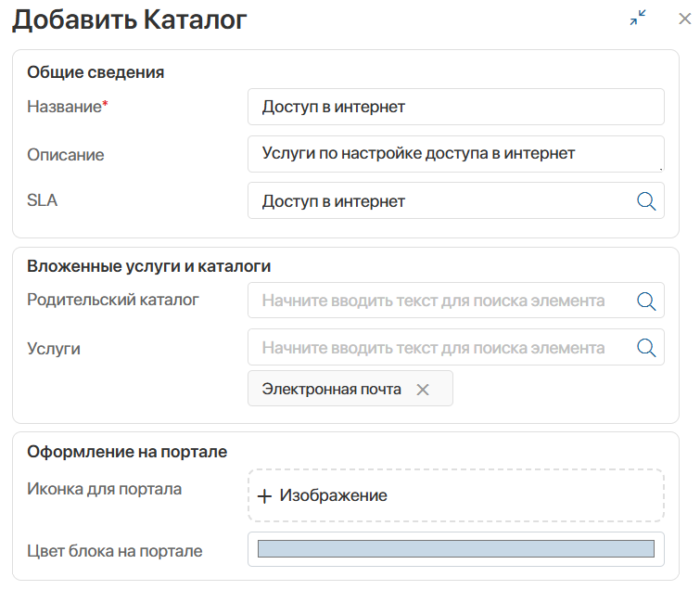The height and width of the screenshot is (590, 700).
Task: Click the Оформление на портале heading
Action: coord(127,452)
